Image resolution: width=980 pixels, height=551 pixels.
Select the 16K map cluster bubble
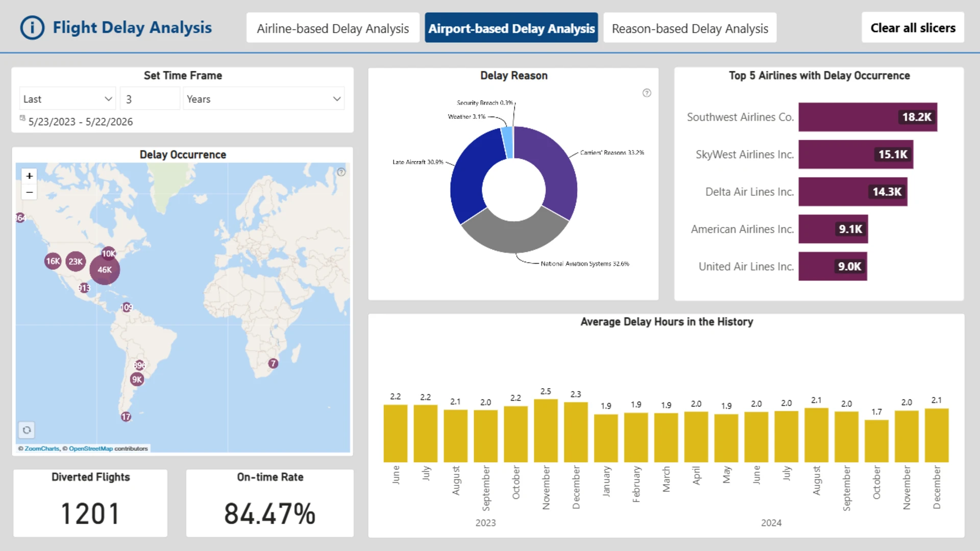coord(53,261)
